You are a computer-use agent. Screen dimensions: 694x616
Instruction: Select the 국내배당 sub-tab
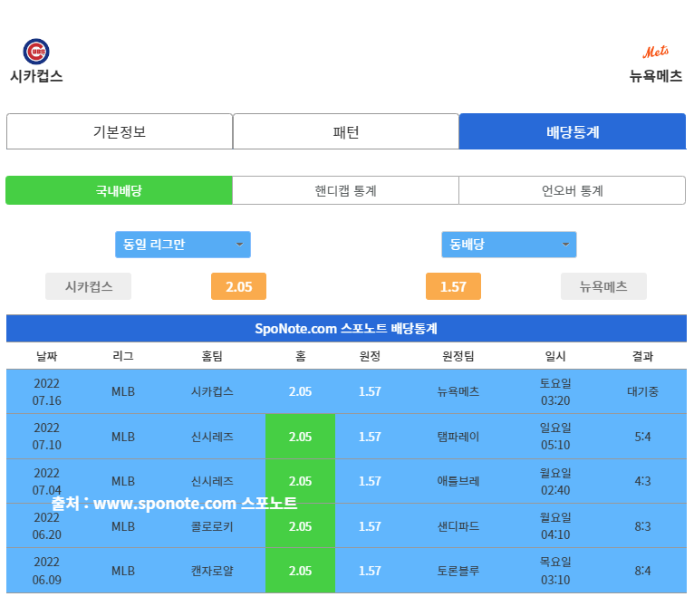119,190
